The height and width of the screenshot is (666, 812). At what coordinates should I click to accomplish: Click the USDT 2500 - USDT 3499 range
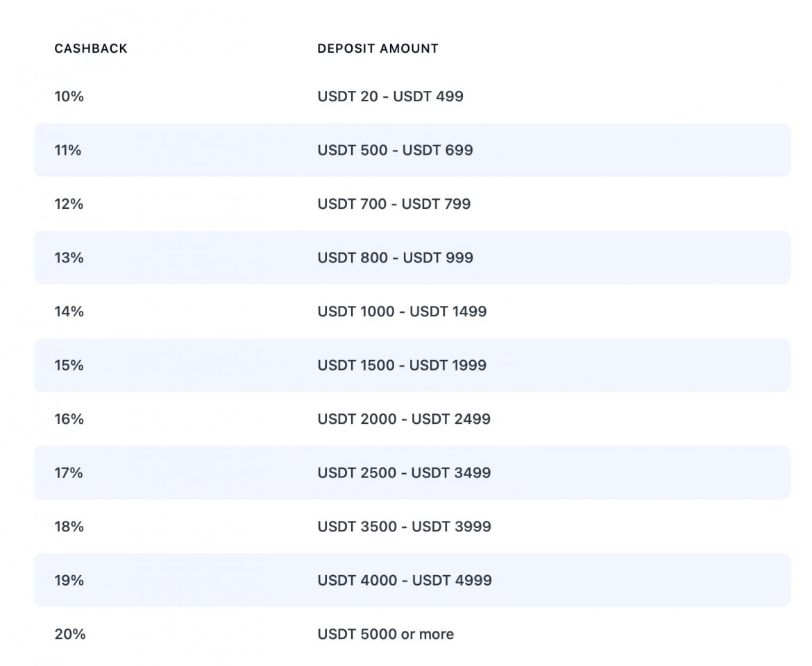(404, 472)
